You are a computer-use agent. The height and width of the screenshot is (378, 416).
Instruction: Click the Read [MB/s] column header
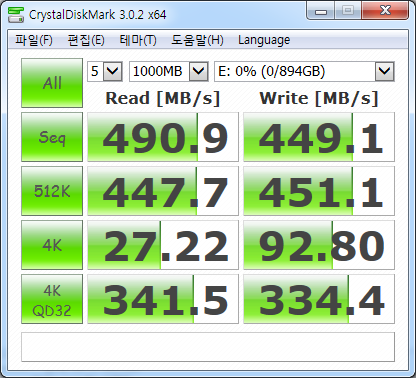pos(163,98)
